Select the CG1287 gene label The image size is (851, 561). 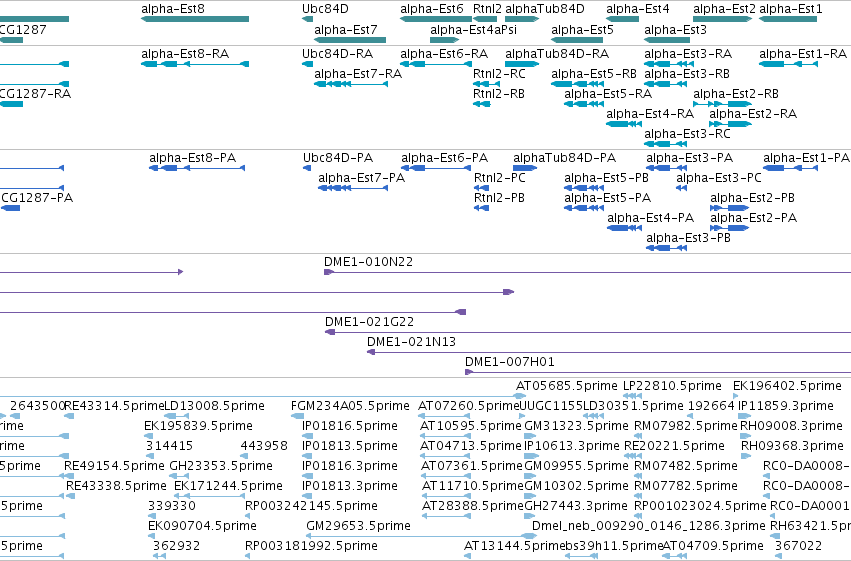tap(23, 29)
